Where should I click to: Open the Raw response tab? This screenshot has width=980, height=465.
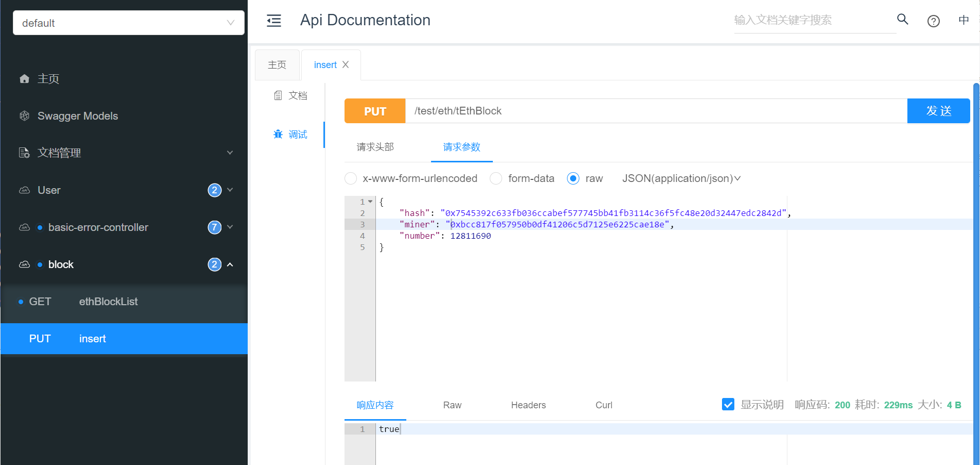pos(452,405)
